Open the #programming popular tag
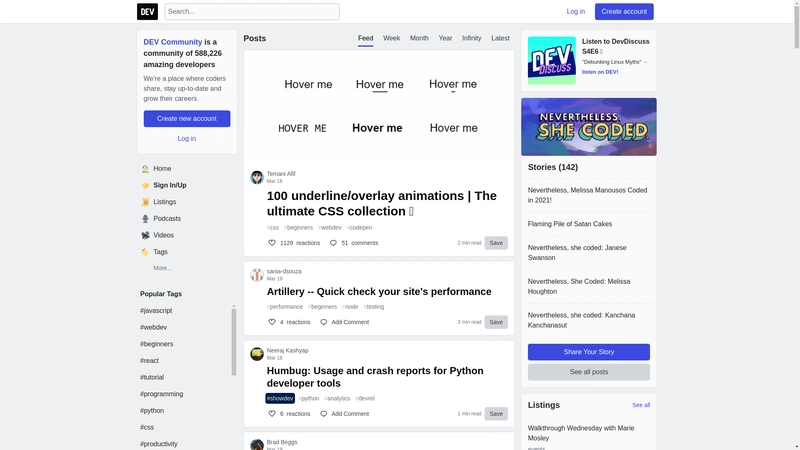Image resolution: width=800 pixels, height=450 pixels. pos(161,394)
